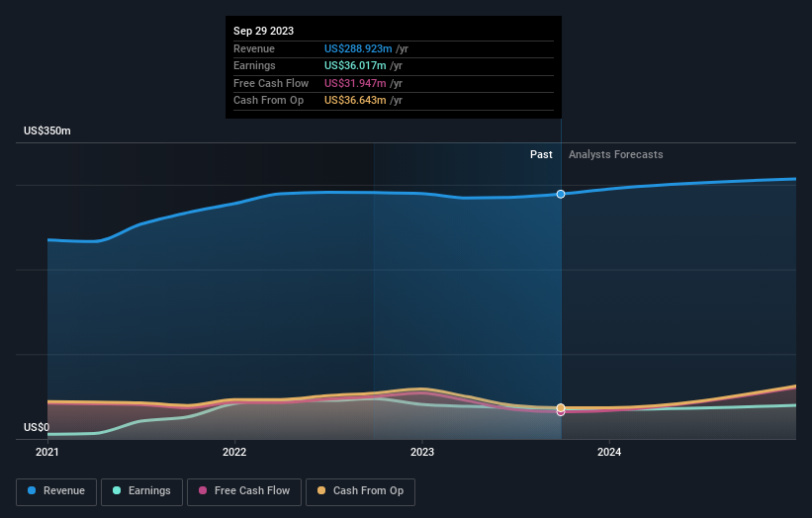Click the US$288.923m revenue value
Image resolution: width=812 pixels, height=518 pixels.
point(358,48)
